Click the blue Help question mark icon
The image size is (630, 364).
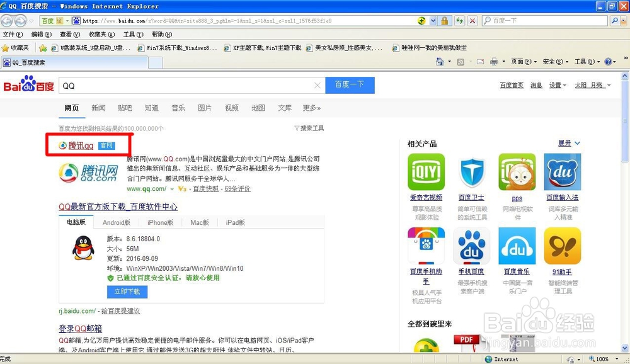click(608, 62)
